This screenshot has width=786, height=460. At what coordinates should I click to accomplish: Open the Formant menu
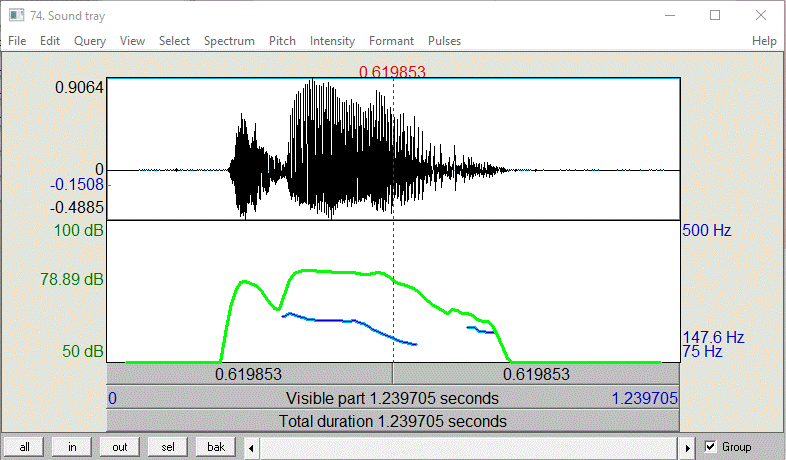click(391, 41)
